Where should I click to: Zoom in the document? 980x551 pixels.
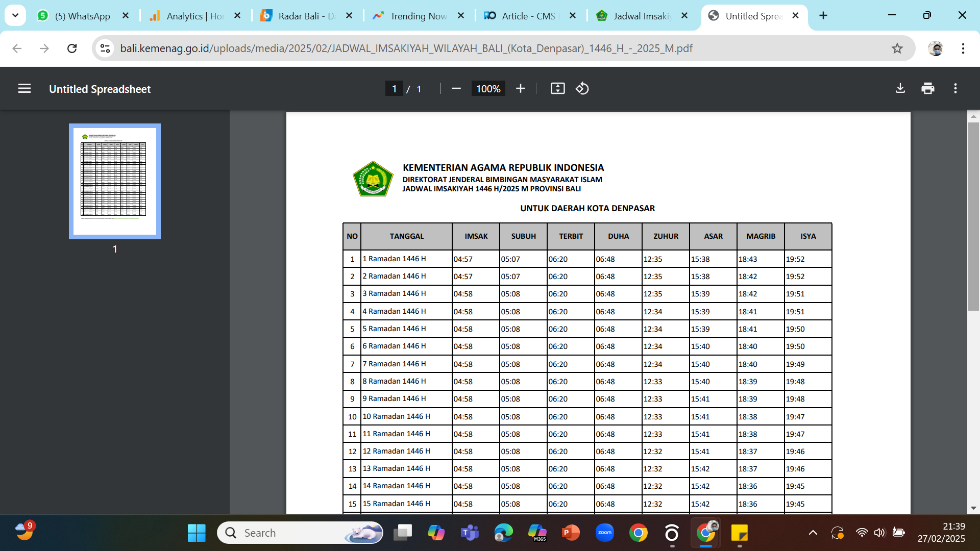pyautogui.click(x=521, y=88)
